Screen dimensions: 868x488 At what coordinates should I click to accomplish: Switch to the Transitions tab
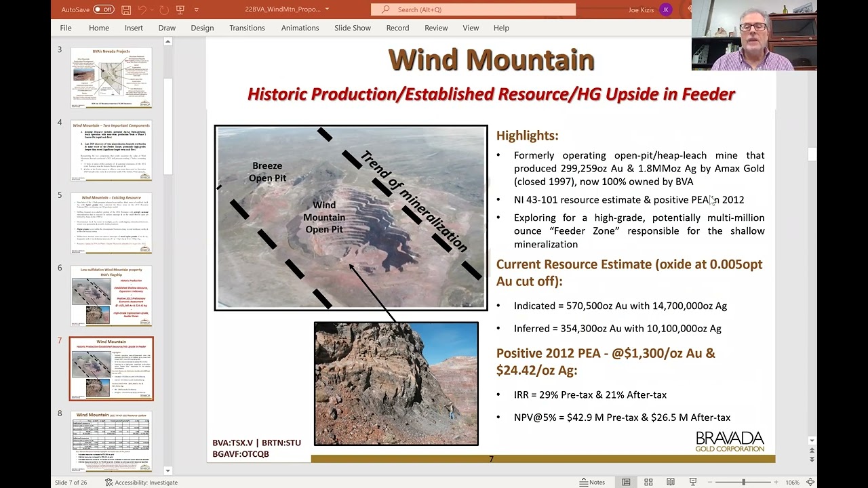click(247, 28)
